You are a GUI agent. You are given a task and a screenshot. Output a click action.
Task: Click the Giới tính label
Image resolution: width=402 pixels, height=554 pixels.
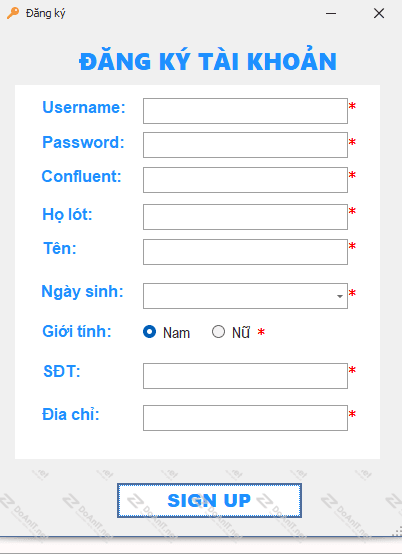tap(77, 331)
